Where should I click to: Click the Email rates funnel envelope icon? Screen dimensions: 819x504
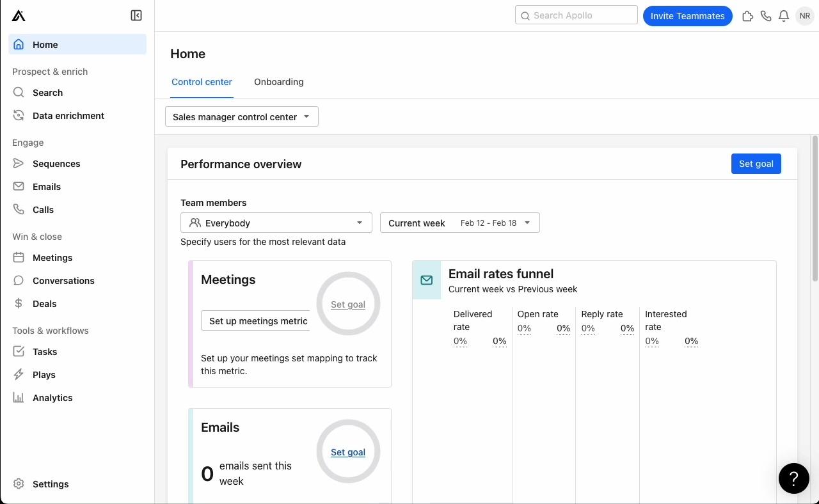[x=427, y=280]
